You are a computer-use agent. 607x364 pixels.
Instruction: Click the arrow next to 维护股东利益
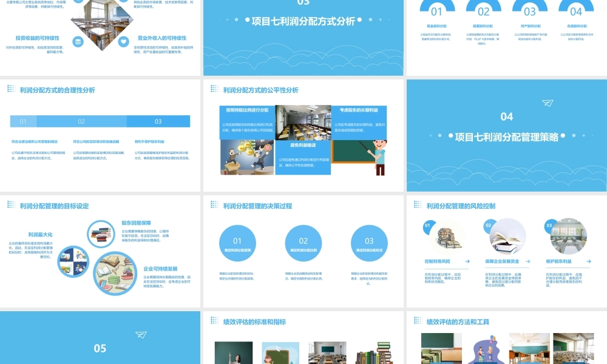(588, 261)
